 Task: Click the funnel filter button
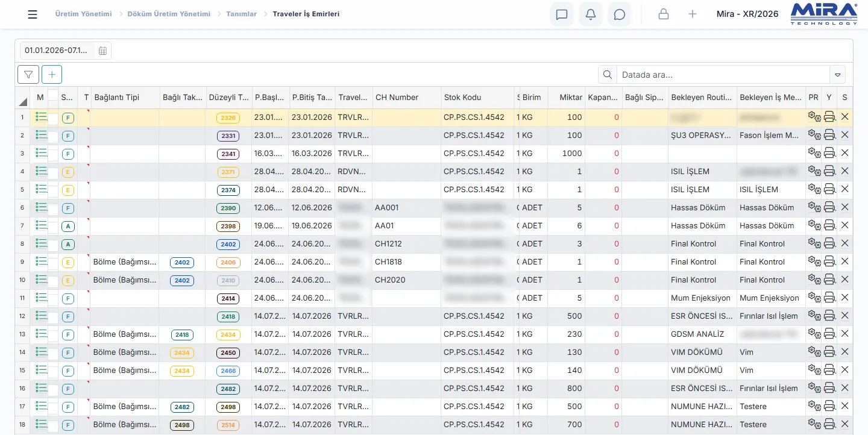28,74
